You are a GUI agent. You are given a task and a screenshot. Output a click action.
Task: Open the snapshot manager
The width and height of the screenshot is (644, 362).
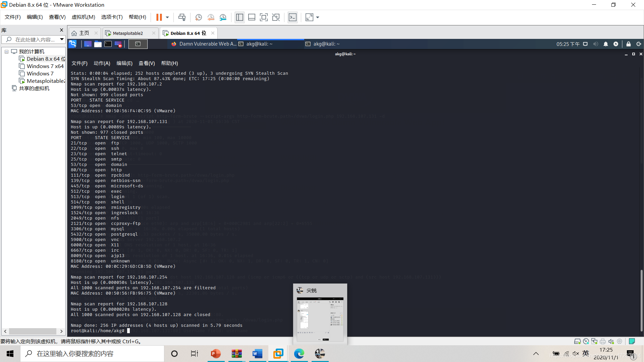tap(223, 17)
